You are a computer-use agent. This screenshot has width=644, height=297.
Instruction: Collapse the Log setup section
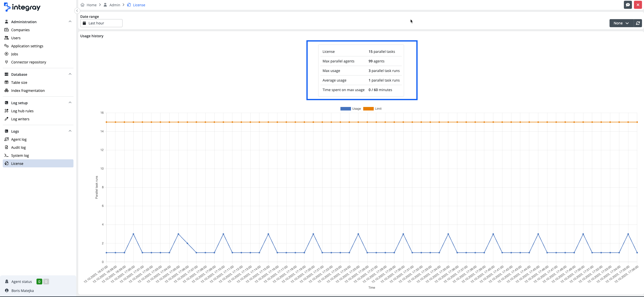pyautogui.click(x=70, y=103)
